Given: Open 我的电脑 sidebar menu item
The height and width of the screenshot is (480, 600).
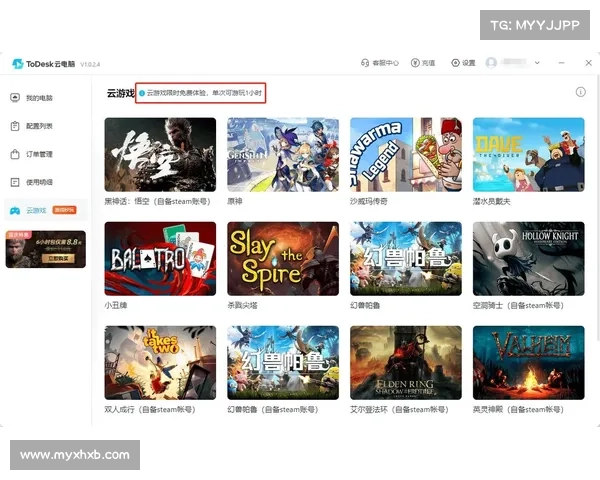Looking at the screenshot, I should [x=46, y=98].
